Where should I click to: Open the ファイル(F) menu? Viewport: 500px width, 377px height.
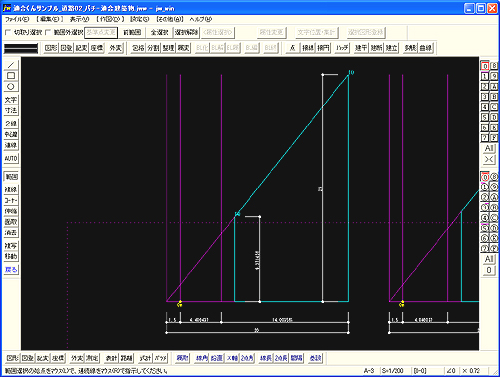coord(17,19)
